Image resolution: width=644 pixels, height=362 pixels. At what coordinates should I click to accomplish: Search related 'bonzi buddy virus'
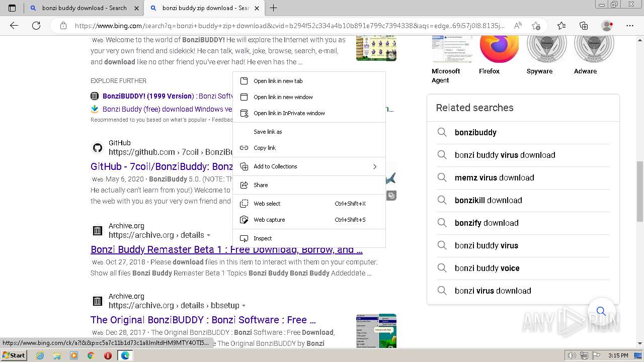point(523,245)
